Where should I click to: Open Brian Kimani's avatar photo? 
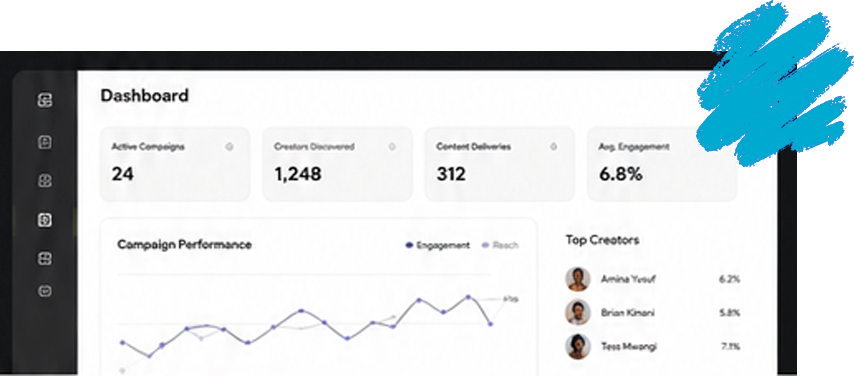pyautogui.click(x=578, y=313)
